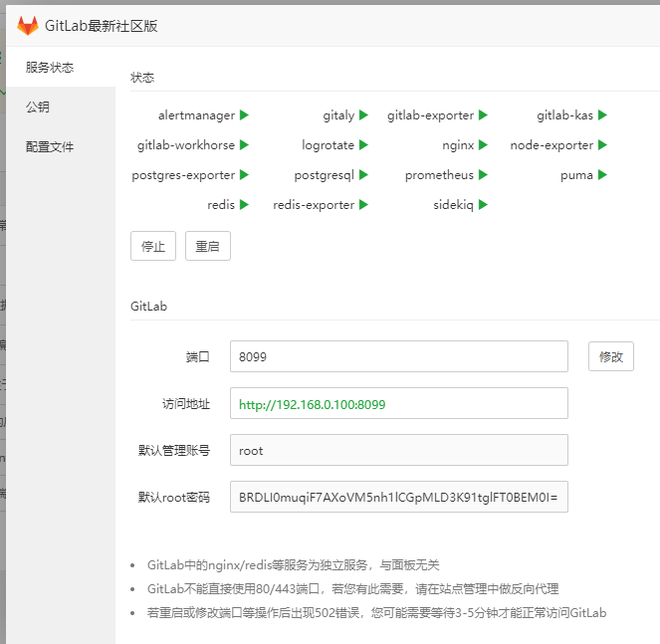The image size is (660, 644).
Task: Switch to the 公钥 sidebar tab
Action: coord(61,107)
